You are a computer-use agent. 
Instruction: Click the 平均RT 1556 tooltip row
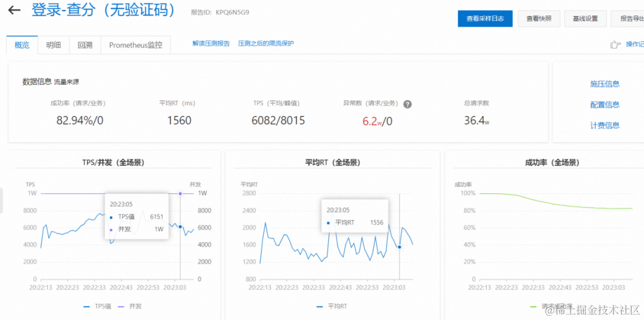pos(355,223)
